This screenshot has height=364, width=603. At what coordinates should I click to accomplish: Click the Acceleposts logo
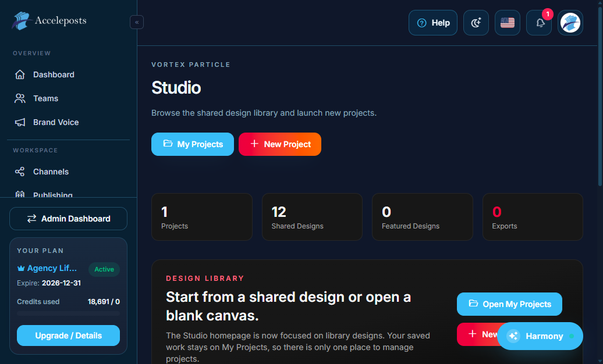(x=49, y=21)
